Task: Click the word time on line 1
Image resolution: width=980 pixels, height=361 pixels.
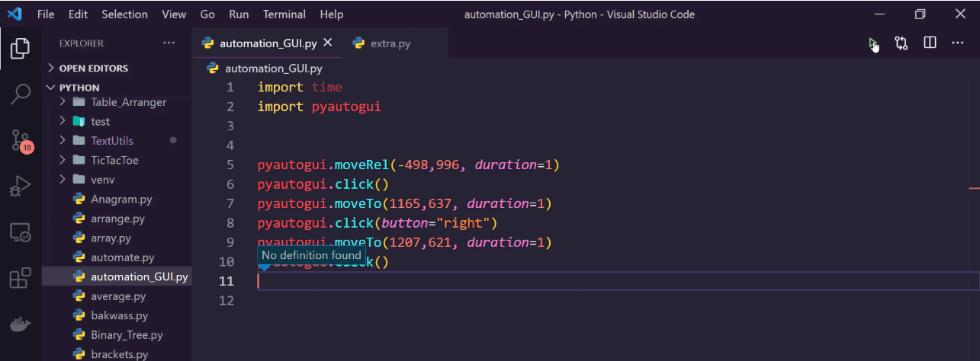Action: (326, 88)
